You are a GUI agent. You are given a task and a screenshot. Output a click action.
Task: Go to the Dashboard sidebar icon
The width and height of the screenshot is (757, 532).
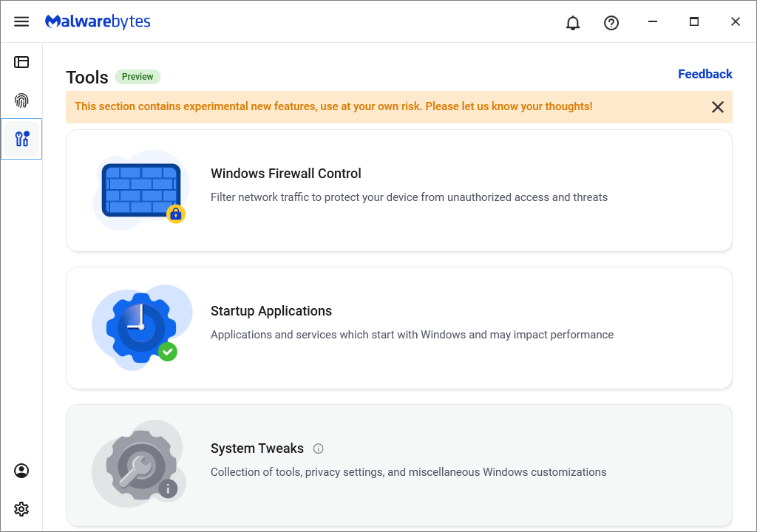pyautogui.click(x=21, y=62)
